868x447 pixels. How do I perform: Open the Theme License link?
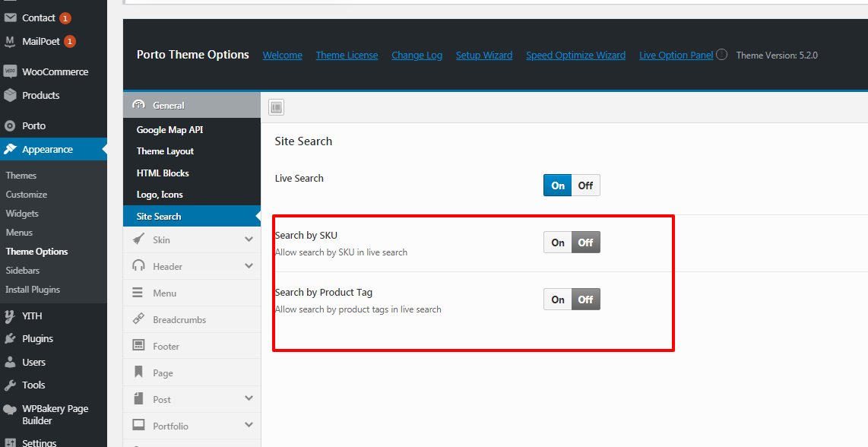(347, 55)
